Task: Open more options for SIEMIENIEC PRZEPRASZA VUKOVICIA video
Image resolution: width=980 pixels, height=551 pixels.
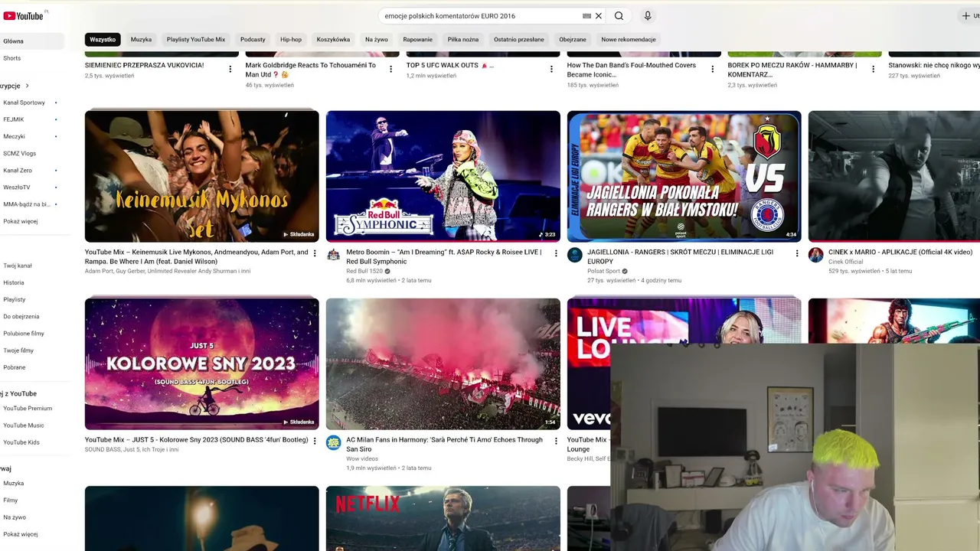Action: [230, 69]
